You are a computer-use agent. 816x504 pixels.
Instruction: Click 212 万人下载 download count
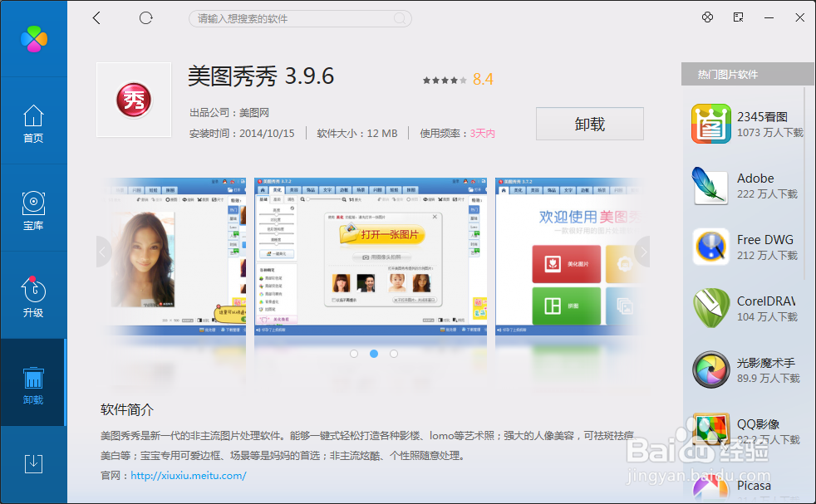767,256
